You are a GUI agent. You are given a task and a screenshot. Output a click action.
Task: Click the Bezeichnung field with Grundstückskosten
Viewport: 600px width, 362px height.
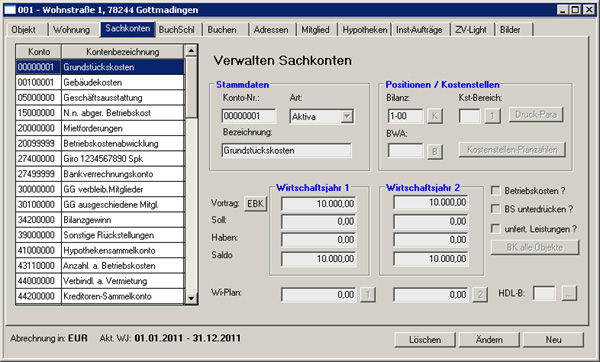point(286,150)
